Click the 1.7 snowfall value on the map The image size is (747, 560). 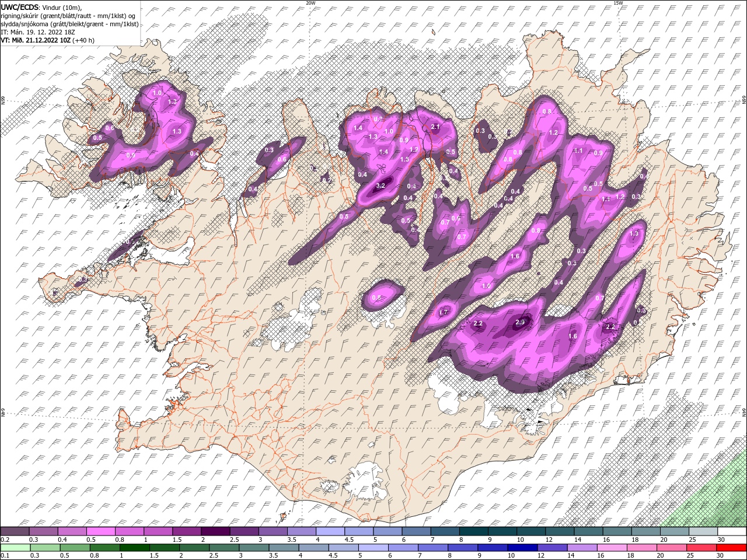443,312
